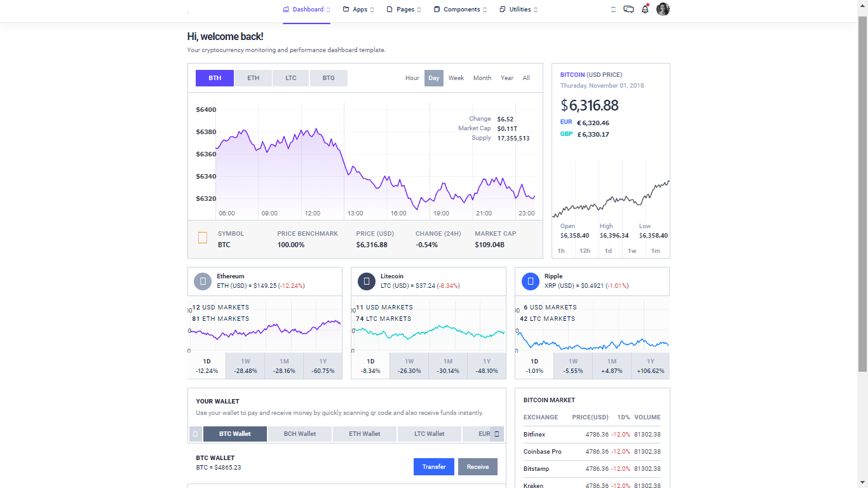Open the BCH Wallet tab

click(x=300, y=434)
